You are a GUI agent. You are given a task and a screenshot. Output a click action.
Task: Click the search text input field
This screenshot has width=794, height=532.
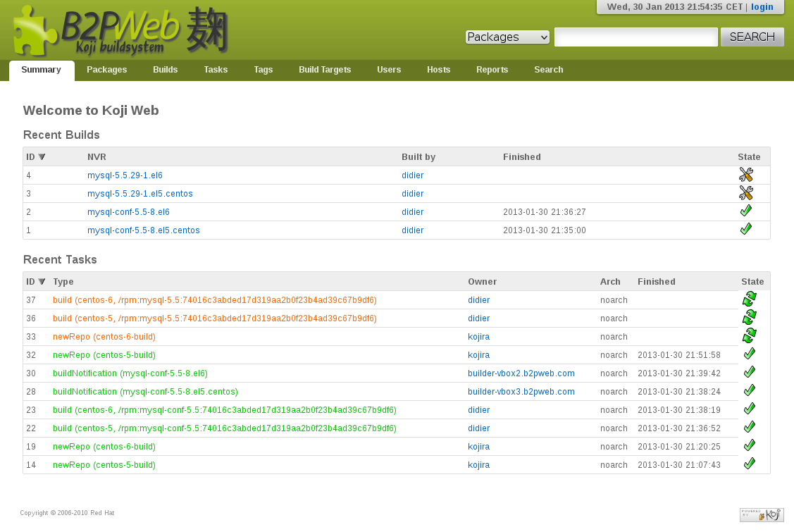click(635, 37)
